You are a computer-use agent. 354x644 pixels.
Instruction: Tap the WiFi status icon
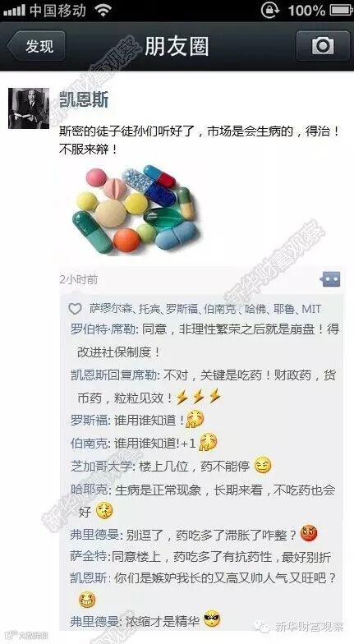[102, 10]
